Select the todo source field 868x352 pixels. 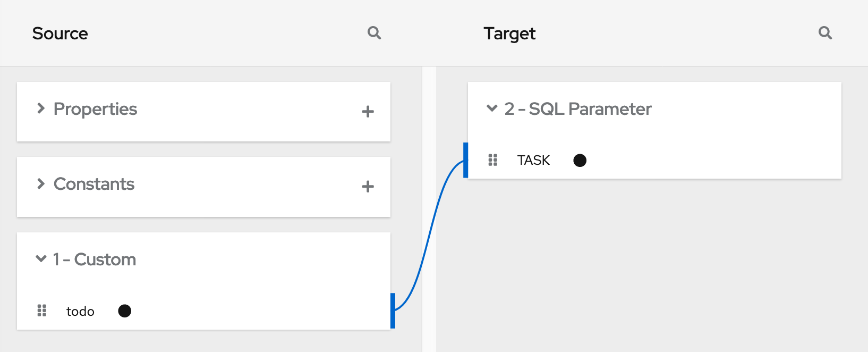(80, 311)
